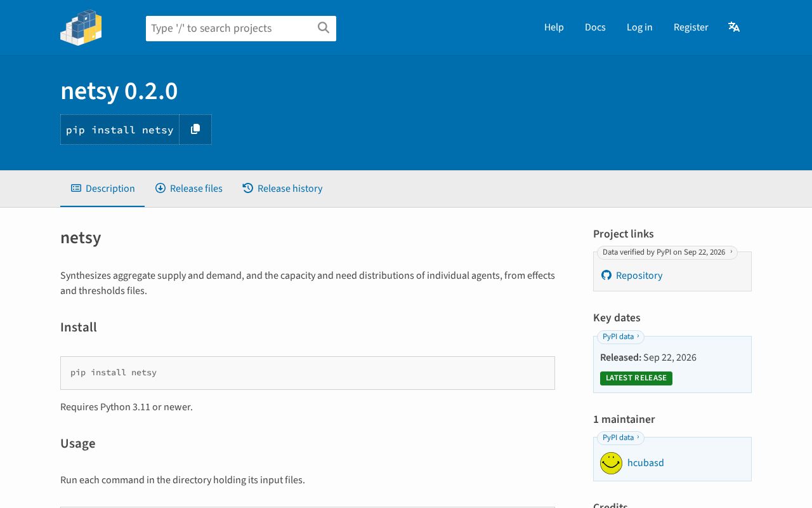Click the 'Run each command in the directory' sentence
The height and width of the screenshot is (508, 812).
pos(183,480)
